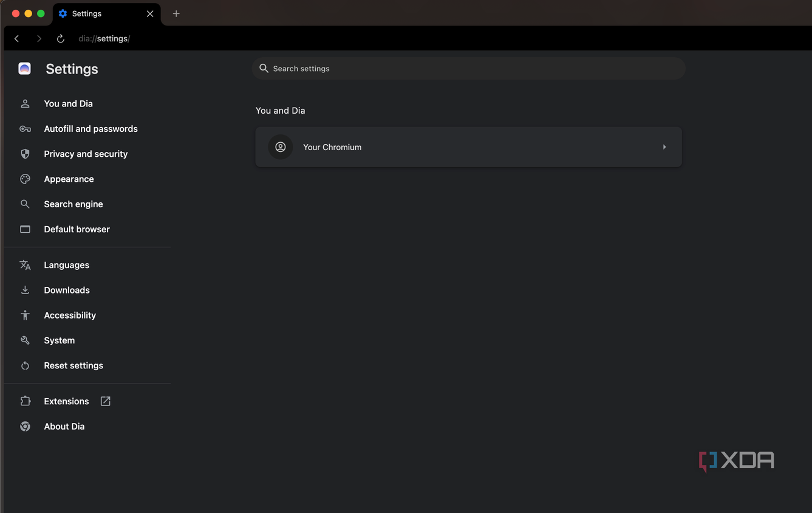812x513 pixels.
Task: Click the palette icon for Appearance
Action: (x=25, y=179)
